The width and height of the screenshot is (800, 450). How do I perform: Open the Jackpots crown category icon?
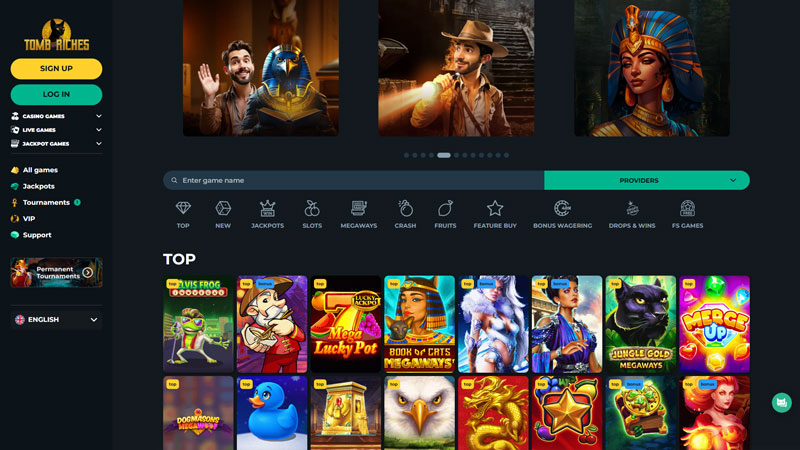click(x=267, y=209)
